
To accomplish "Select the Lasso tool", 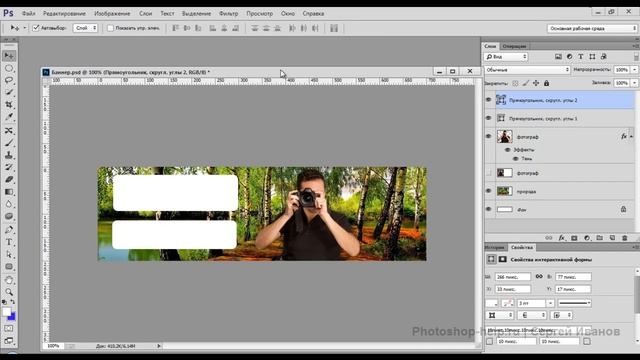I will (9, 80).
